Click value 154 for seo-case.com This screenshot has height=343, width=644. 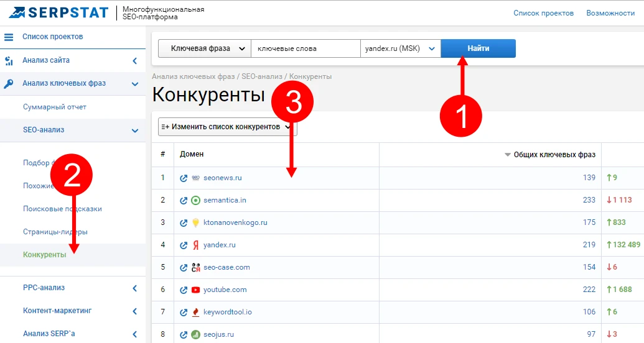coord(589,267)
